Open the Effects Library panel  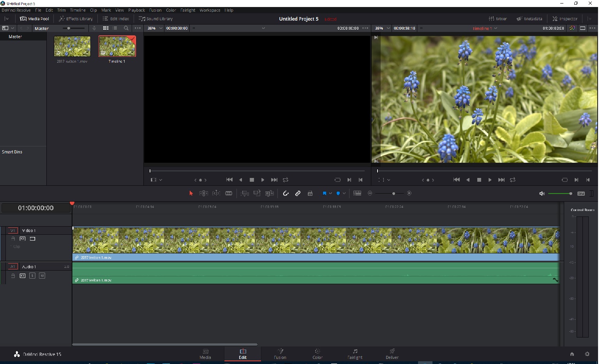pos(76,19)
